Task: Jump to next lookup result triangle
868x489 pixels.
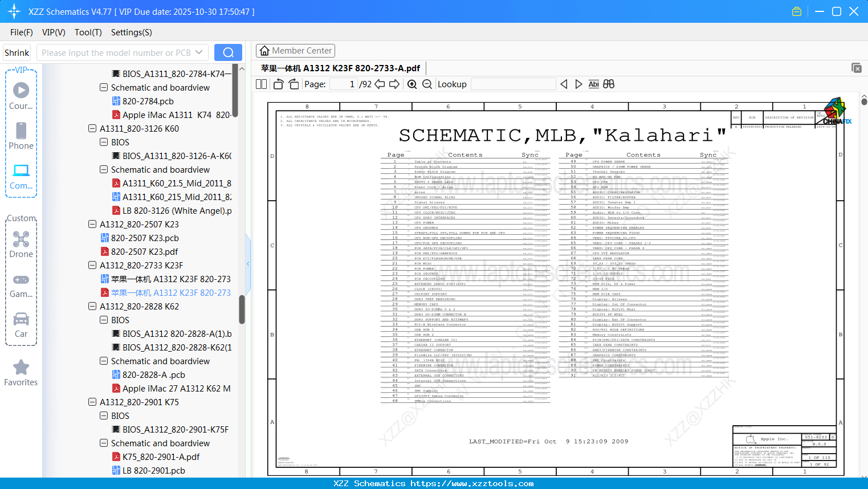Action: pyautogui.click(x=578, y=84)
